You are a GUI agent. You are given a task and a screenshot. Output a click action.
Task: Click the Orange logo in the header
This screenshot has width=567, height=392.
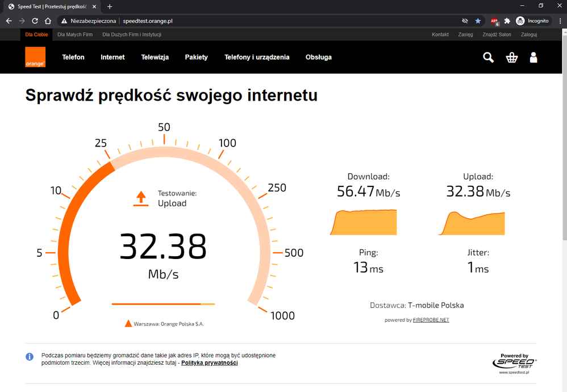point(35,57)
